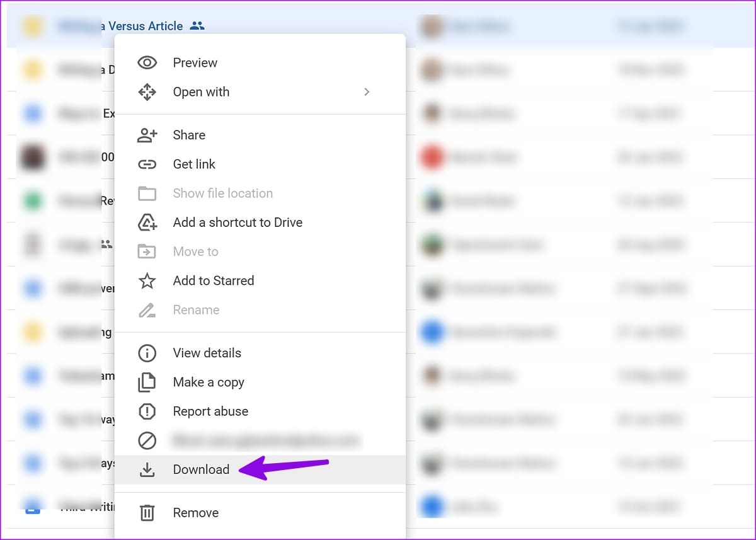756x540 pixels.
Task: Click the Share person-plus icon
Action: [x=147, y=135]
